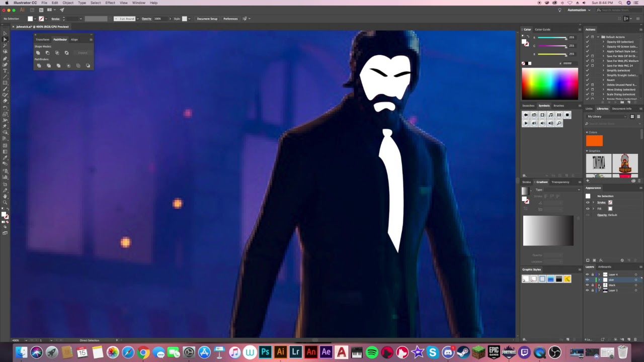Screen dimensions: 644x362
Task: Switch to the Swatches tab
Action: pos(528,106)
